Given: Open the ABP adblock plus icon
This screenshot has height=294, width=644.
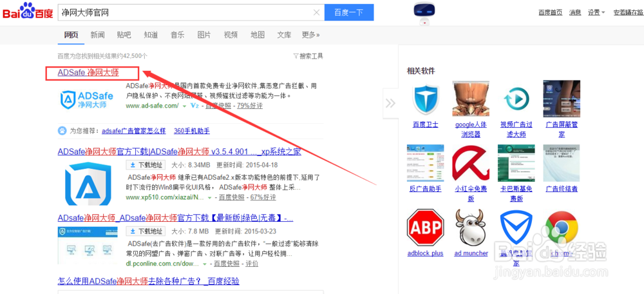Looking at the screenshot, I should tap(425, 228).
